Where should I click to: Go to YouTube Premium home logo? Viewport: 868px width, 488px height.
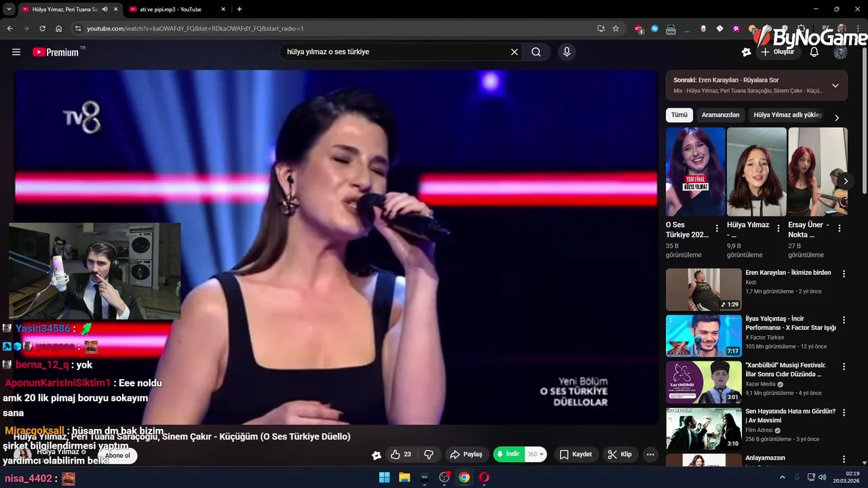point(56,52)
